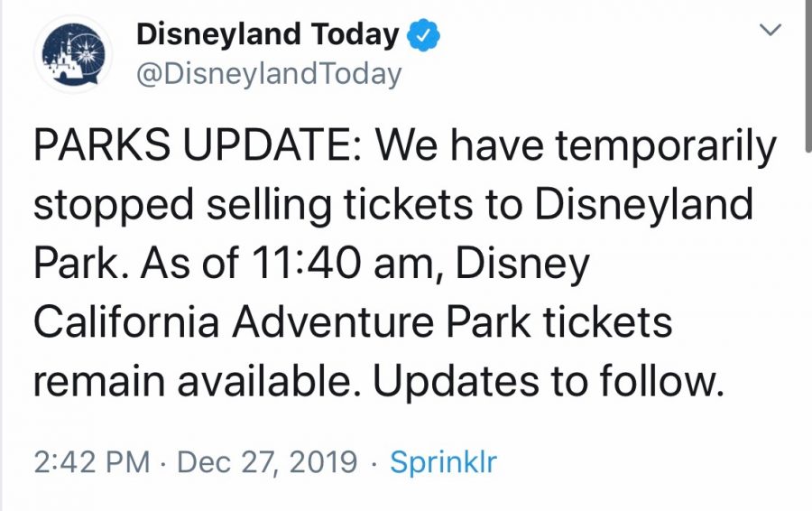Image resolution: width=812 pixels, height=511 pixels.
Task: Click the word "Park." starting line three
Action: point(79,265)
